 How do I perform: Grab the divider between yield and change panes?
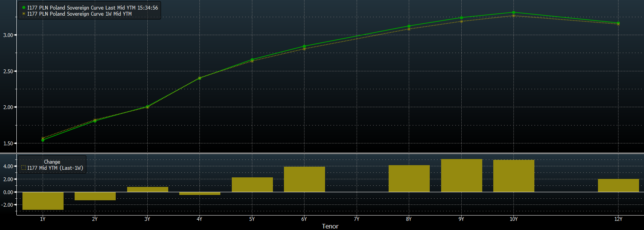(322, 153)
